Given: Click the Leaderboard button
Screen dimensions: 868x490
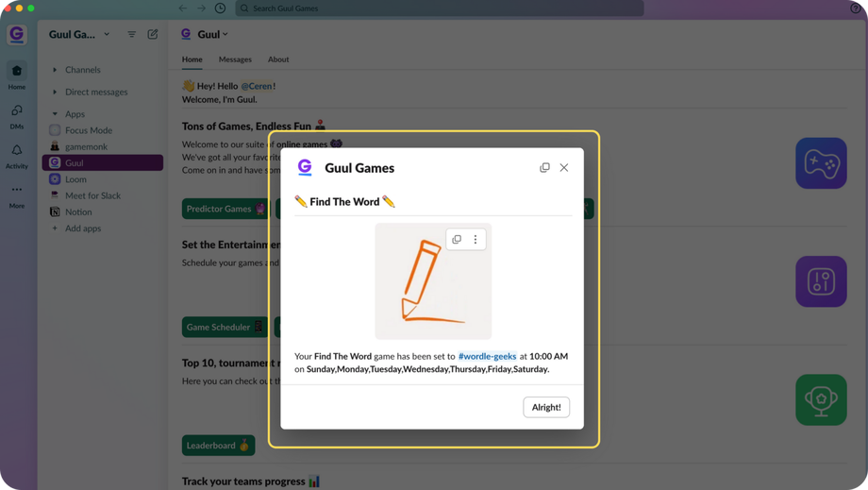Looking at the screenshot, I should coord(218,446).
